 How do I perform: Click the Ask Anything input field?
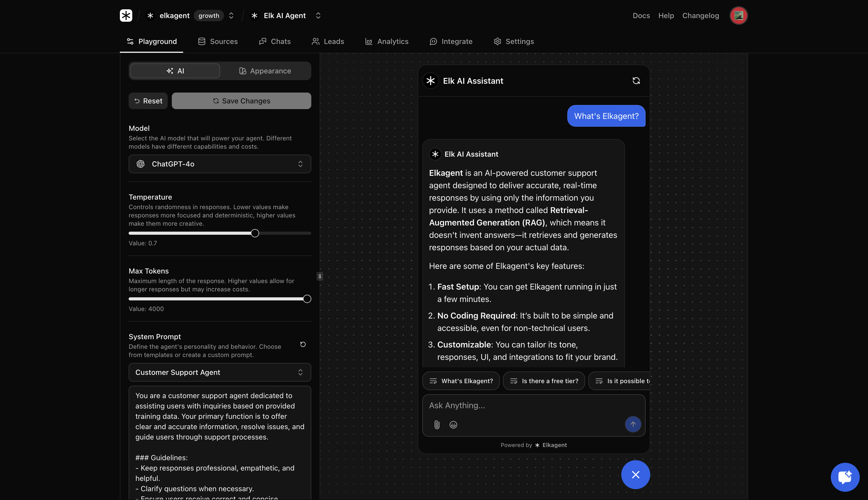tap(533, 406)
